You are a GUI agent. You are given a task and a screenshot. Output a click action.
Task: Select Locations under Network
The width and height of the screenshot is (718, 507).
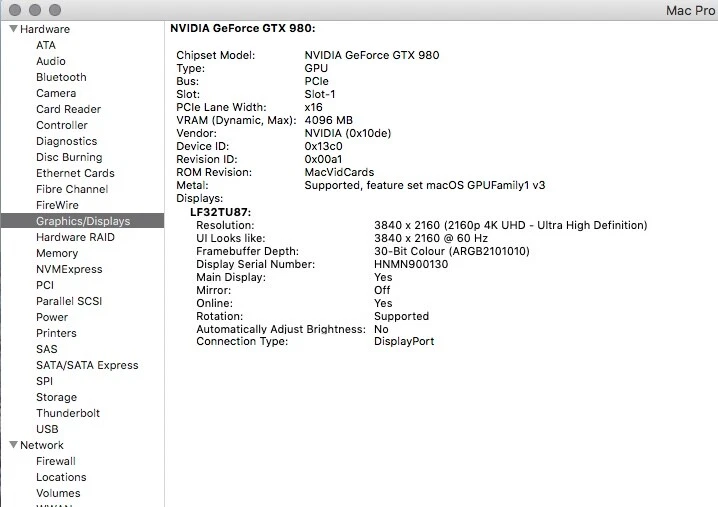[x=61, y=477]
